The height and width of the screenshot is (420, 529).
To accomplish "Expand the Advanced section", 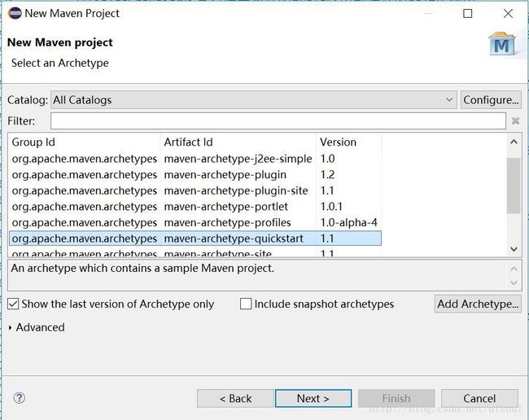I will pos(11,327).
